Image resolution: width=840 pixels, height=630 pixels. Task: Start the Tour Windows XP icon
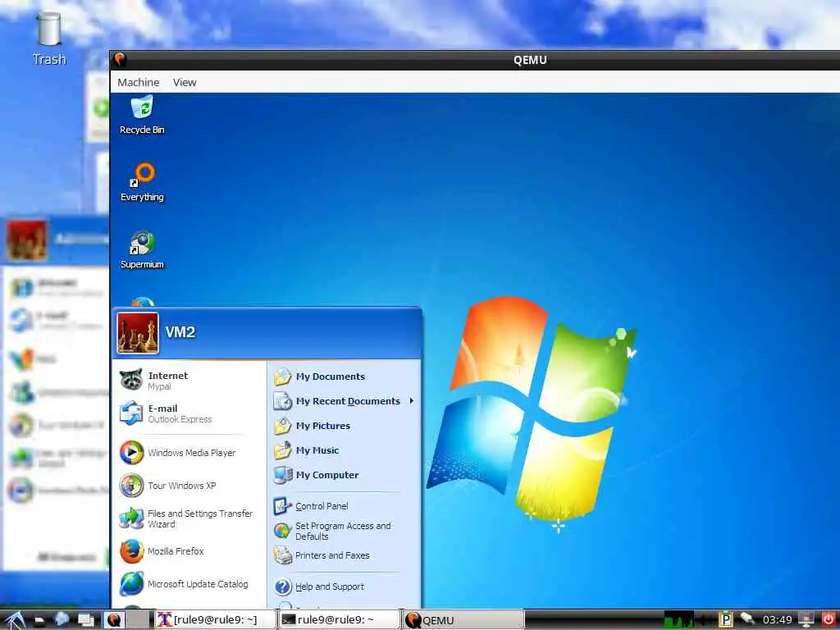pyautogui.click(x=131, y=486)
